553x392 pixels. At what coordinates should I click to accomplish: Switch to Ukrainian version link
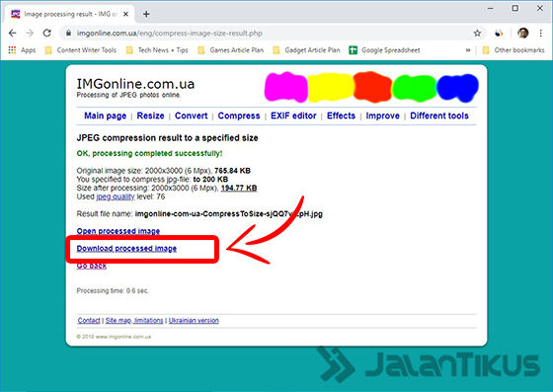(194, 321)
